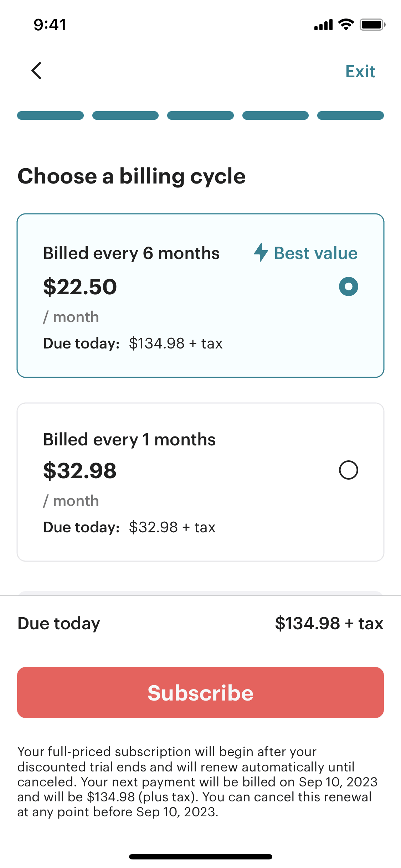Select the 1 month billing radio button
Screen dimensions: 401x868
(x=348, y=470)
